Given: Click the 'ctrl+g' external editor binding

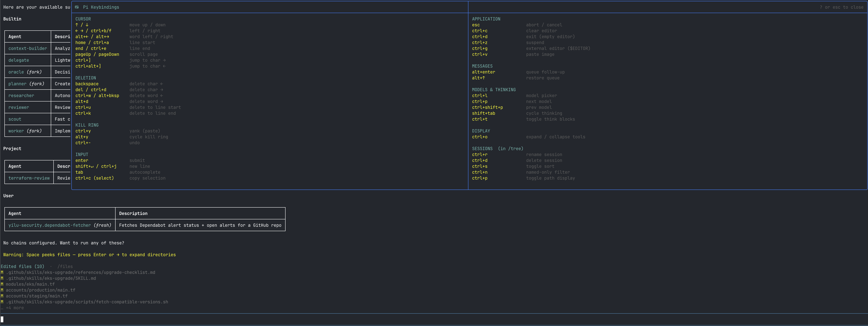Looking at the screenshot, I should click(x=480, y=48).
